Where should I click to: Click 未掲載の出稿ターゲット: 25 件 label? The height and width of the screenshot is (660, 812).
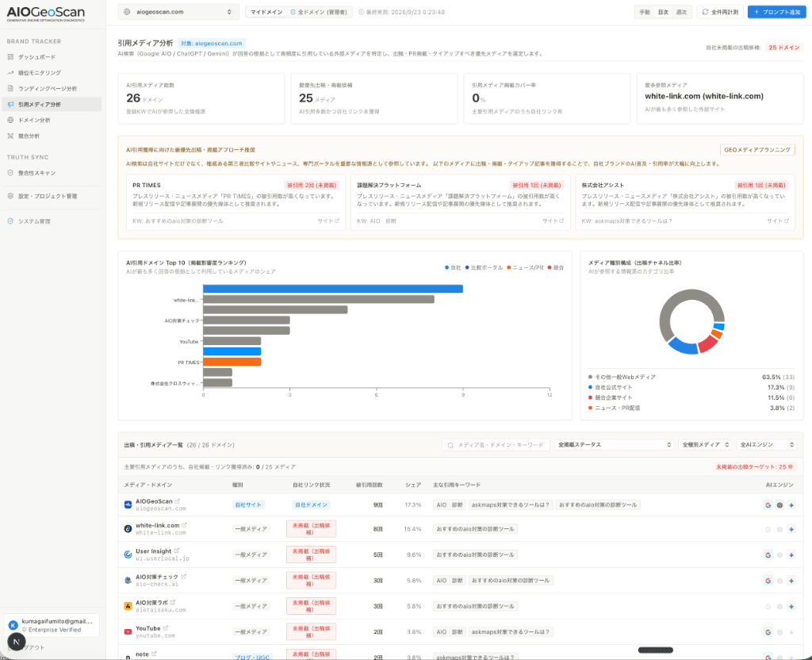click(755, 466)
